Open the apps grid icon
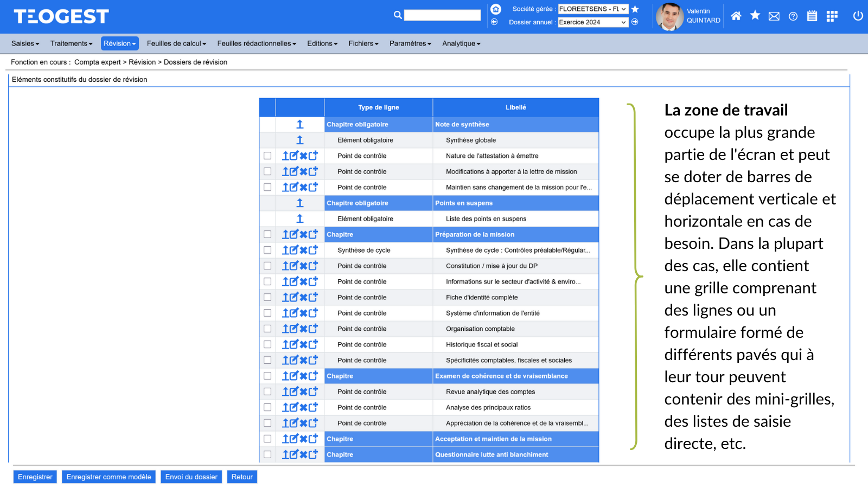 [x=832, y=16]
